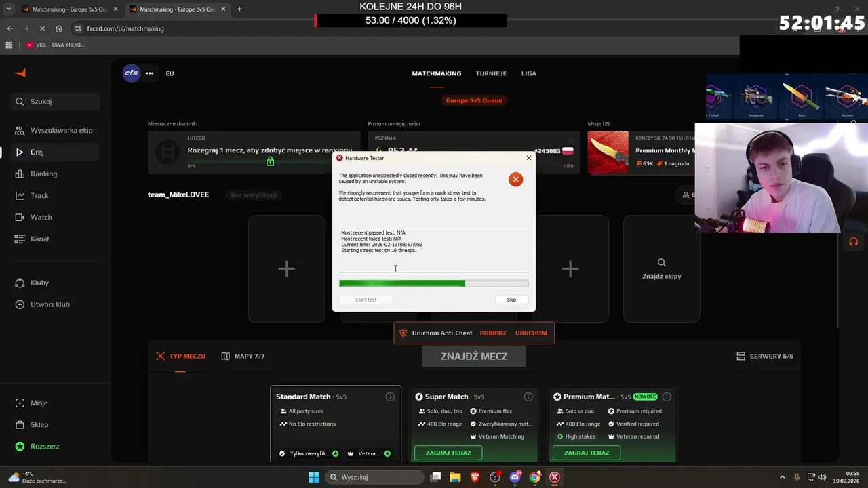Open info icon on Super Match card
Image resolution: width=868 pixels, height=488 pixels.
click(x=528, y=396)
